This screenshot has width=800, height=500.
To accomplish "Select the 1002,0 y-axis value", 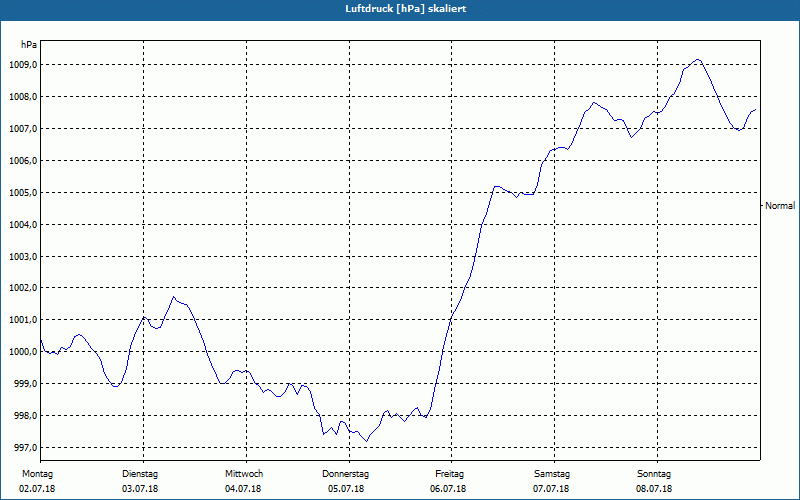I will coord(23,288).
